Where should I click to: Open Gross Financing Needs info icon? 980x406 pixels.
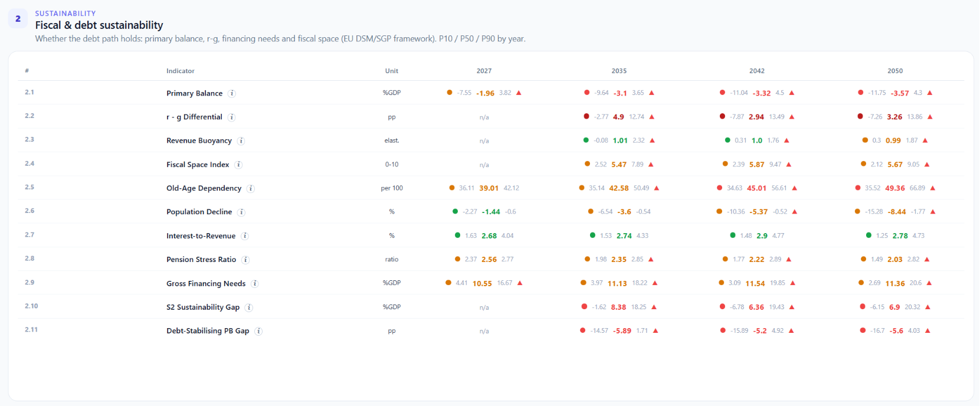[255, 284]
